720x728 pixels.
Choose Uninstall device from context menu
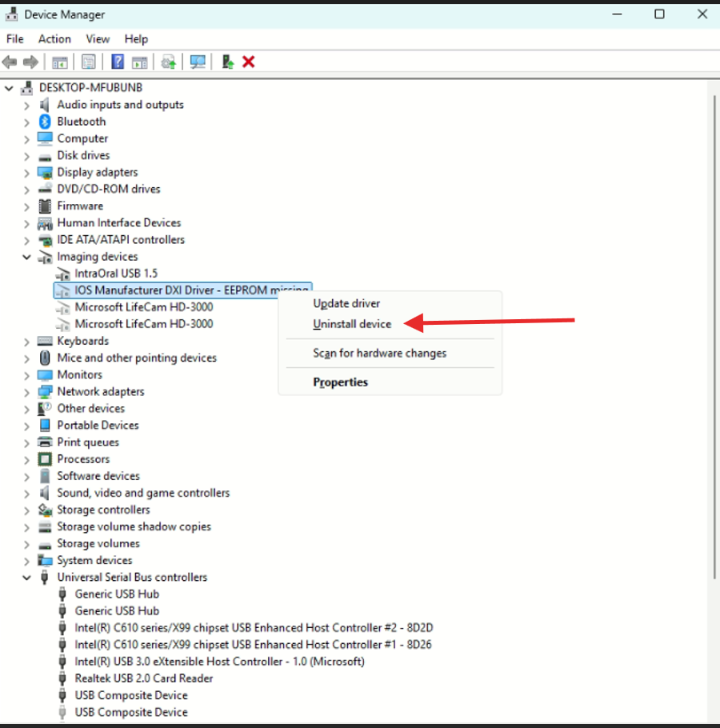click(x=352, y=324)
